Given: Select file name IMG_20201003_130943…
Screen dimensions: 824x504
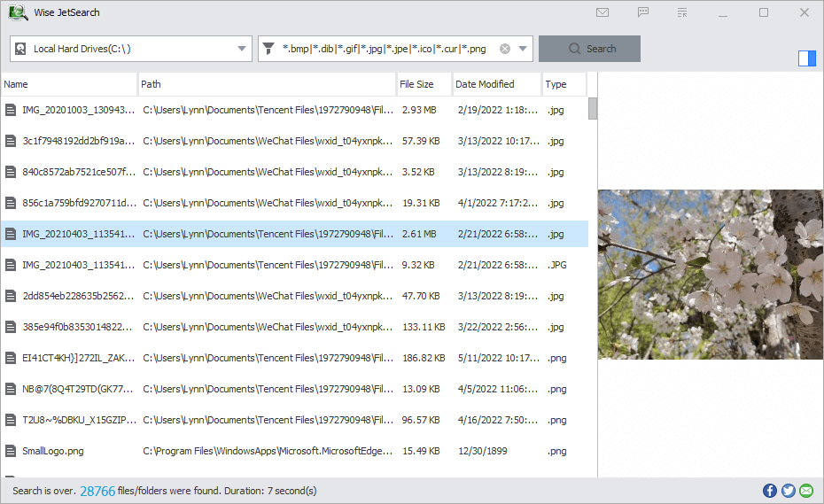Looking at the screenshot, I should (78, 110).
